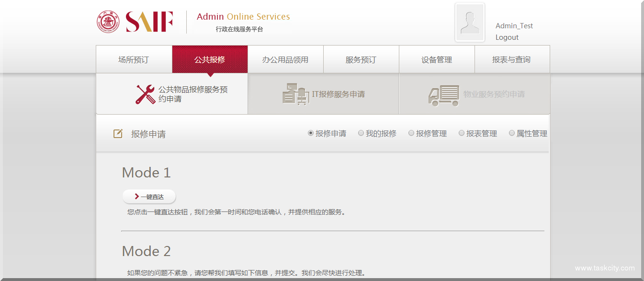Select the 属性管理 radio button
This screenshot has width=644, height=281.
point(512,133)
